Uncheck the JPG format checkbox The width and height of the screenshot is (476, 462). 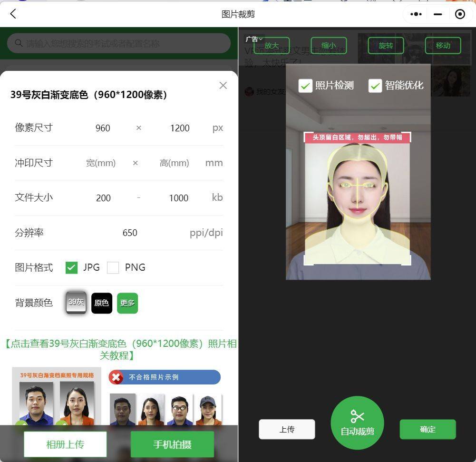pyautogui.click(x=71, y=268)
